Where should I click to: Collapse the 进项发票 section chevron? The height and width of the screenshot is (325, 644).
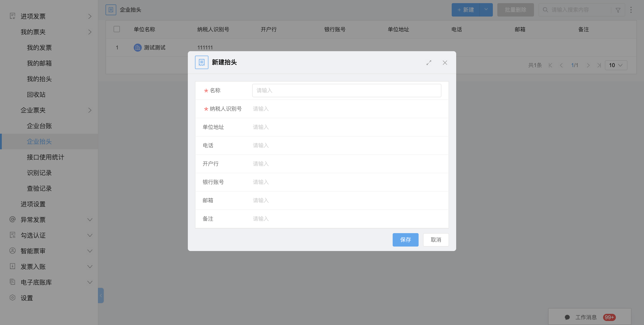90,16
